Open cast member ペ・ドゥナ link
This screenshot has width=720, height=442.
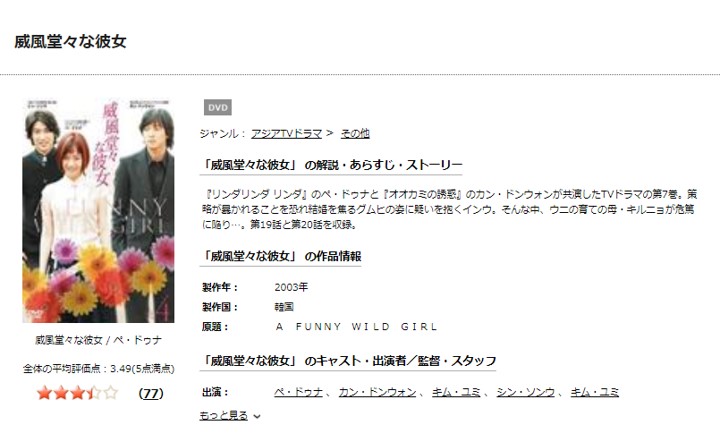[x=298, y=392]
